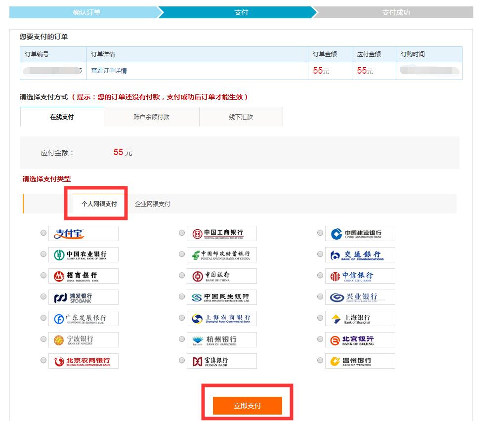The width and height of the screenshot is (504, 421).
Task: Select radio button for 中国民生银行
Action: [182, 297]
